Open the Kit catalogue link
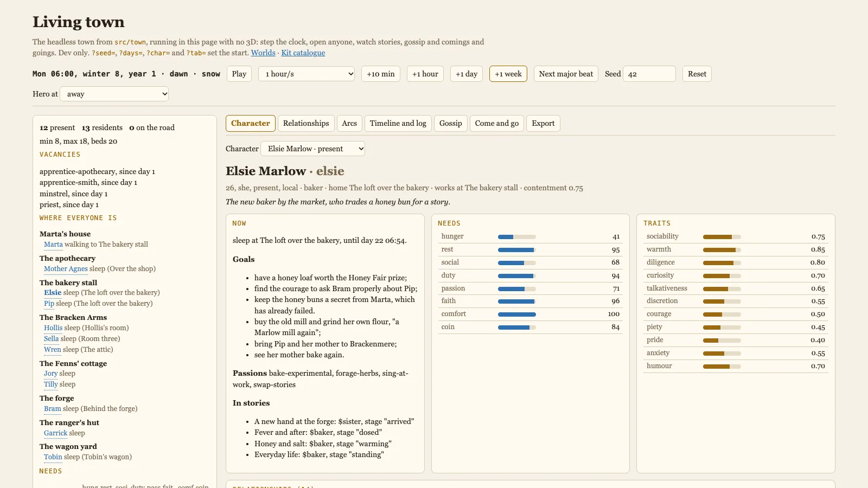Viewport: 868px width, 488px height. tap(303, 53)
